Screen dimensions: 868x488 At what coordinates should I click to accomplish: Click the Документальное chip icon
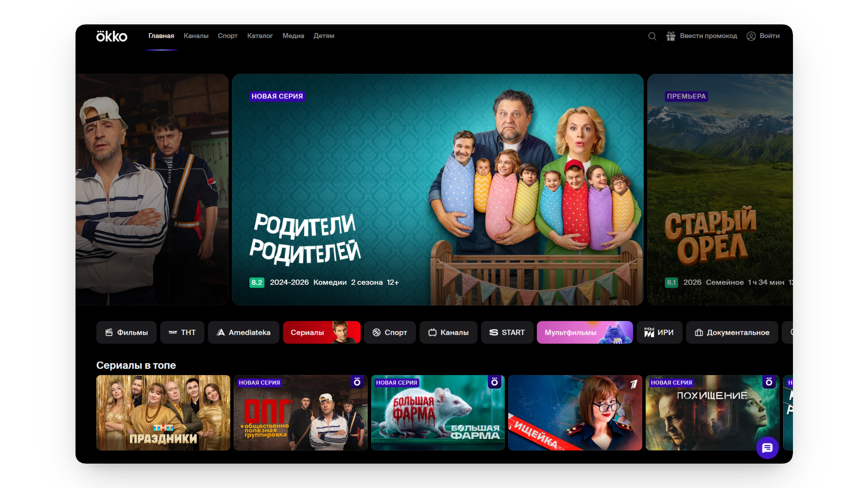(x=699, y=333)
